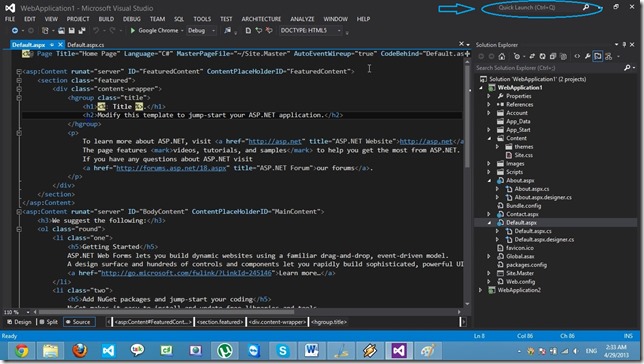The width and height of the screenshot is (644, 364).
Task: Click the Save toolbar icon
Action: coord(71,30)
